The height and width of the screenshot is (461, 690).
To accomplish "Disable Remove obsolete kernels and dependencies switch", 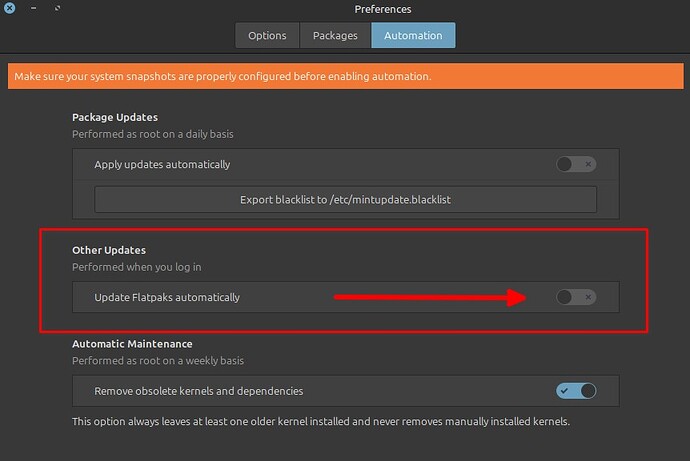I will tap(576, 391).
